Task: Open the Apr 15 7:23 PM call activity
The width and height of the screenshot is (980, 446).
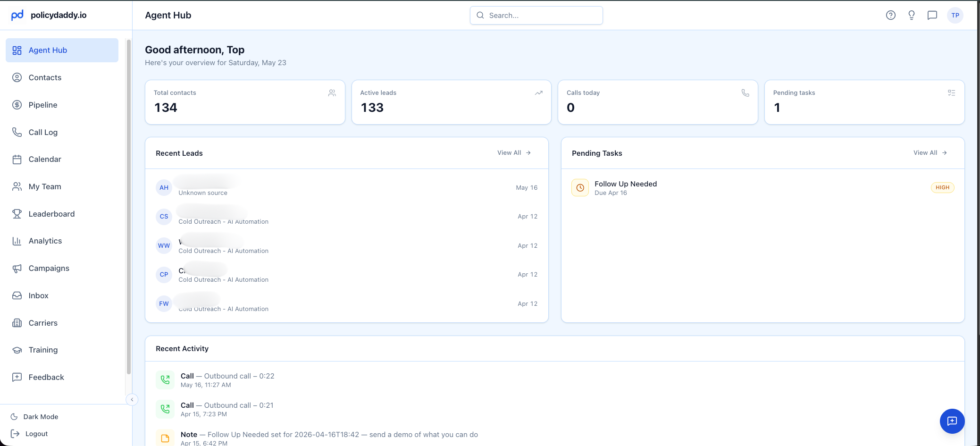Action: click(x=555, y=409)
